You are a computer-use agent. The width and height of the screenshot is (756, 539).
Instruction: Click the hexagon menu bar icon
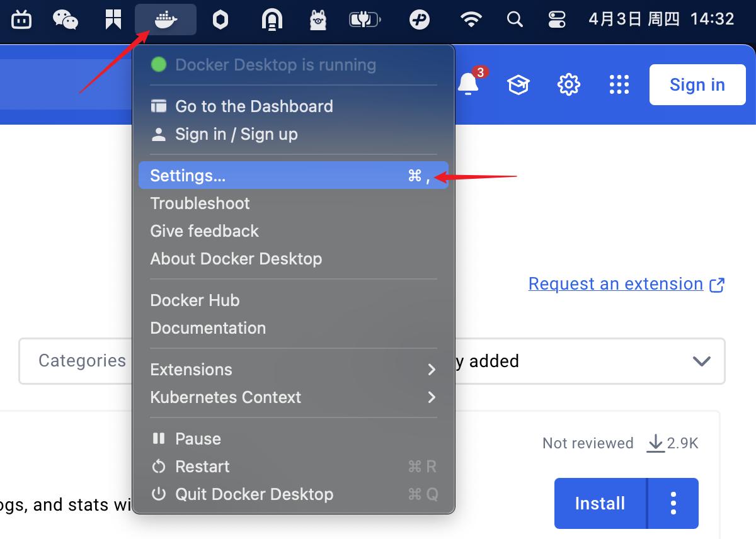pos(220,20)
